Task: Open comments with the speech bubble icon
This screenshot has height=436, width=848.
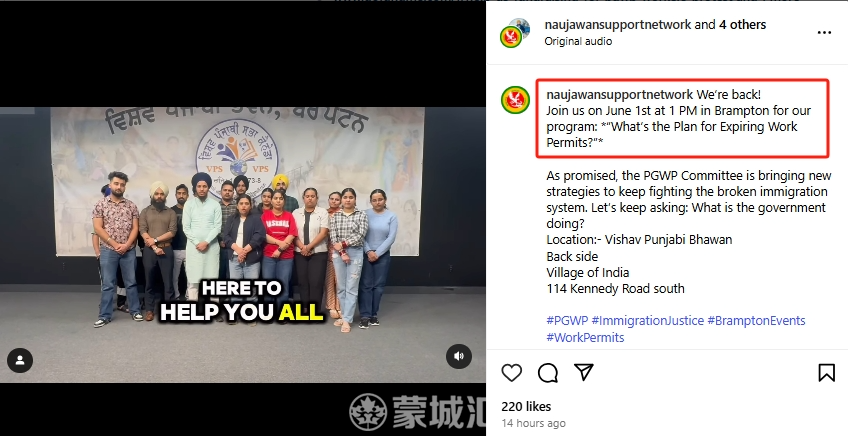Action: (x=548, y=373)
